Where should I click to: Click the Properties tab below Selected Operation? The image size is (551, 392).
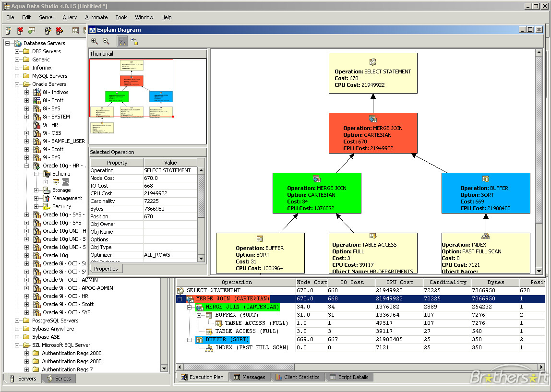[x=106, y=269]
